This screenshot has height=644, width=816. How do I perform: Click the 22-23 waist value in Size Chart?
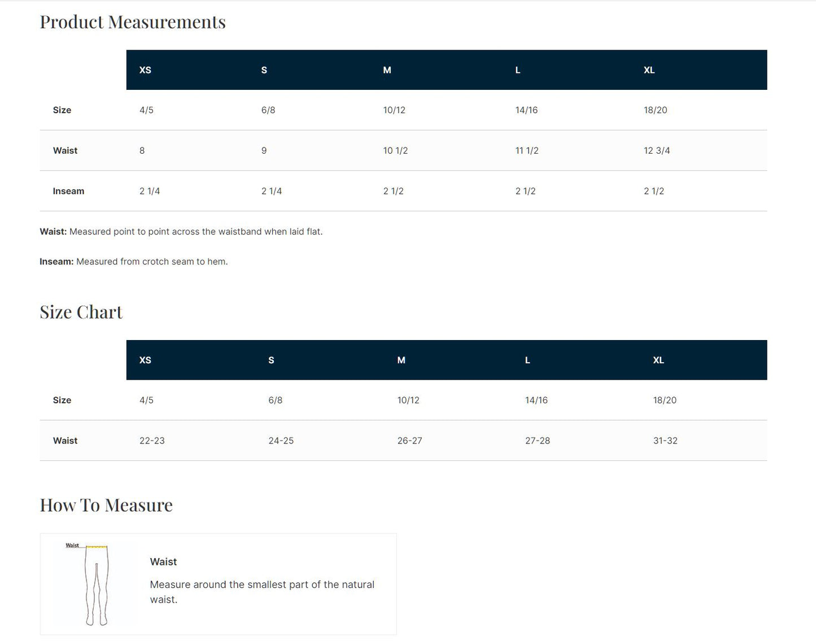pyautogui.click(x=152, y=441)
